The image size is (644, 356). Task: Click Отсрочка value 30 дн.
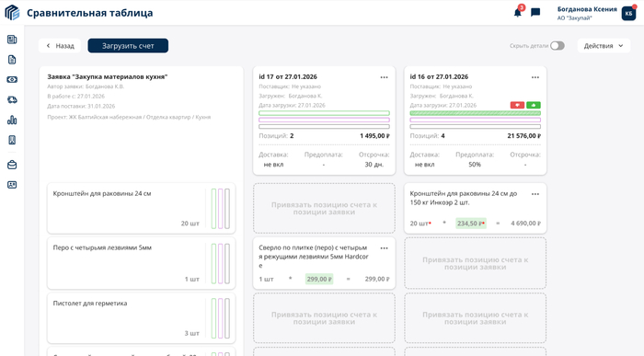tap(374, 165)
